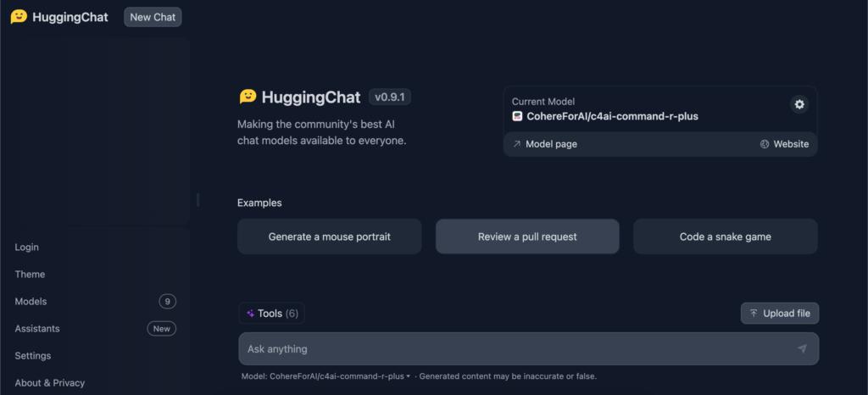Click the Cohere model logo icon
Image resolution: width=868 pixels, height=395 pixels.
517,116
